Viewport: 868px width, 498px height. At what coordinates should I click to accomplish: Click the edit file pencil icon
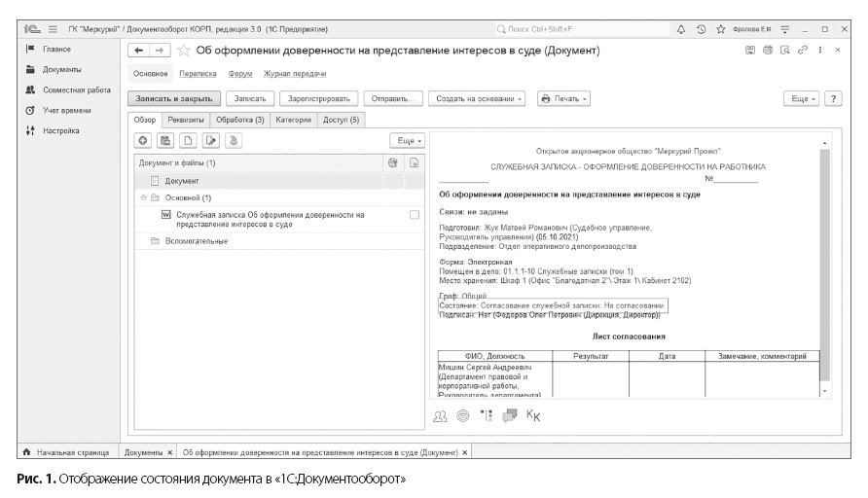(x=210, y=140)
